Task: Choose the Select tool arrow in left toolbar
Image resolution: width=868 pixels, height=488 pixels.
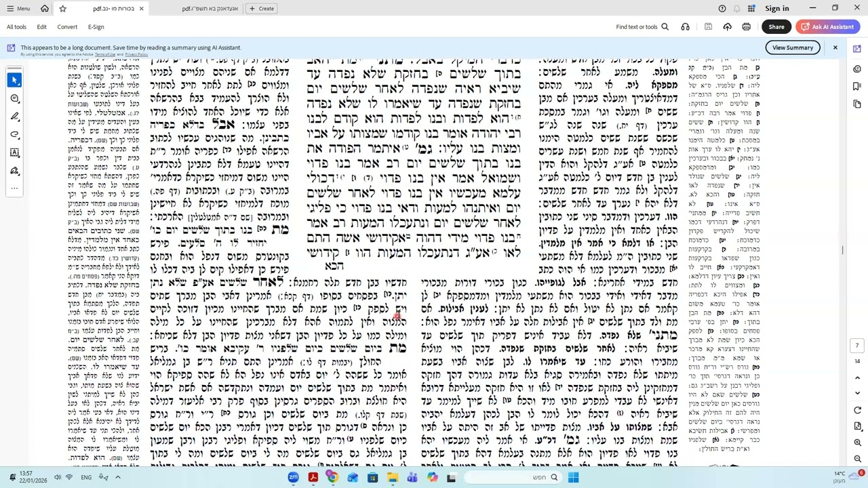Action: point(14,81)
